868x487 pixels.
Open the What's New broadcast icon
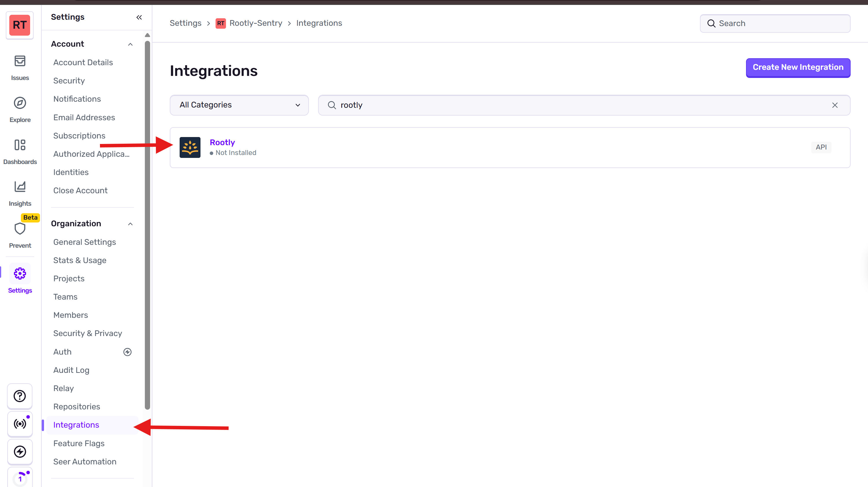click(19, 424)
